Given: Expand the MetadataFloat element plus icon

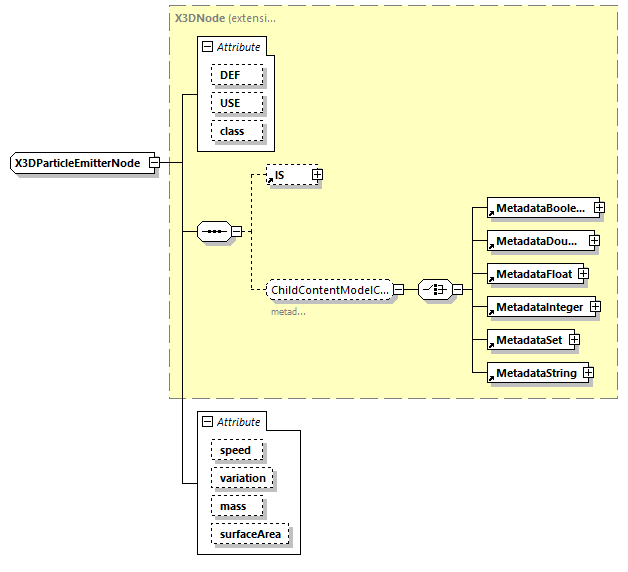Looking at the screenshot, I should 582,274.
